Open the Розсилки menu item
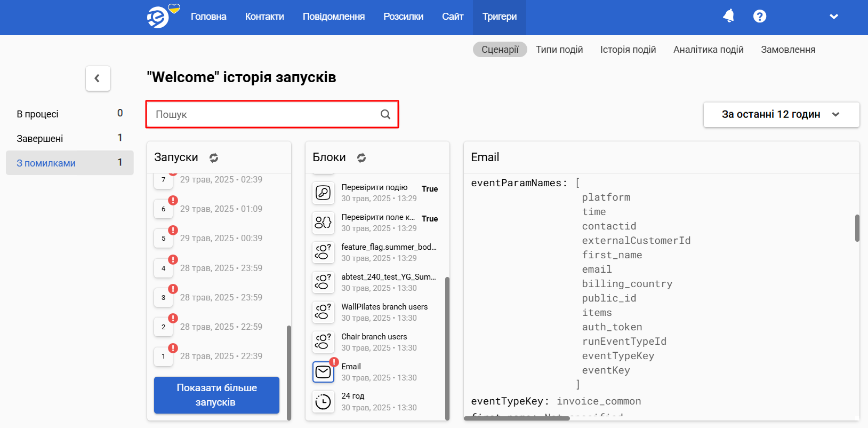Image resolution: width=868 pixels, height=428 pixels. [403, 17]
